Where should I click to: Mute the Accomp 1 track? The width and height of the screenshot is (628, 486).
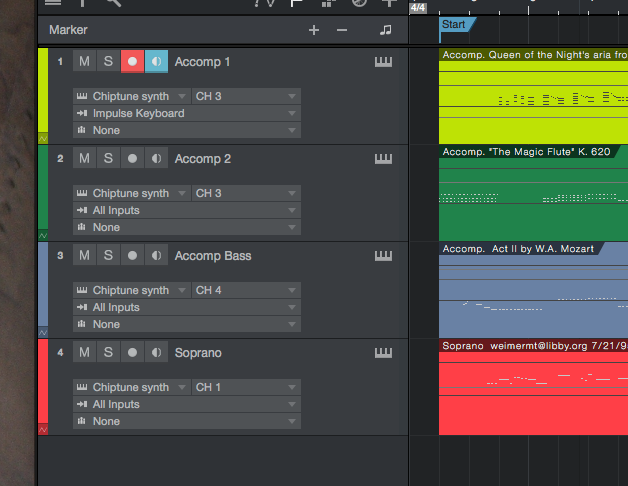pos(84,61)
